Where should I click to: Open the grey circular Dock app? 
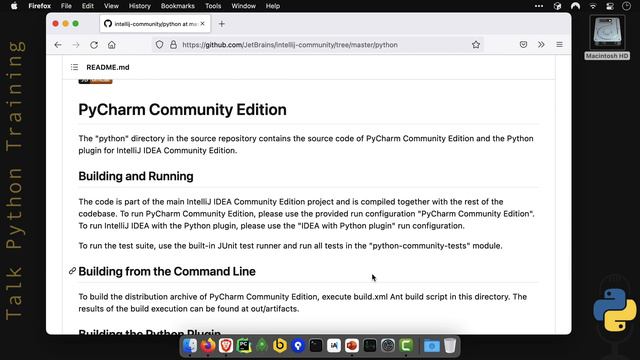[x=388, y=346]
